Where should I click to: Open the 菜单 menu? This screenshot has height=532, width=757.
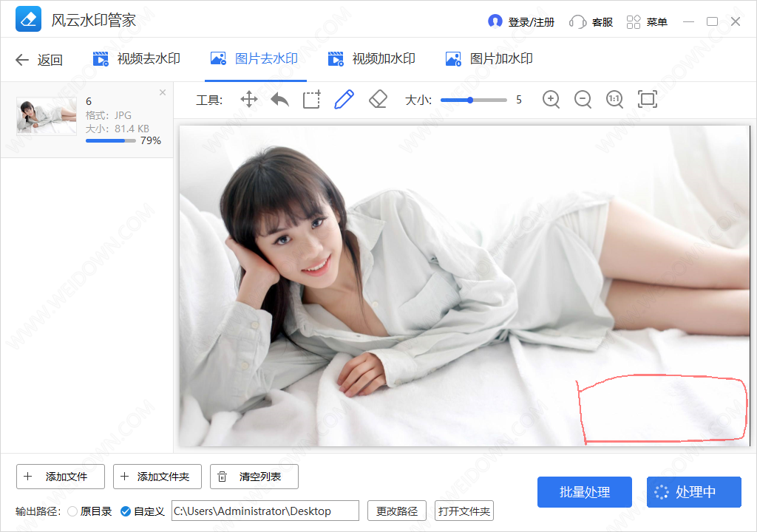click(x=648, y=22)
